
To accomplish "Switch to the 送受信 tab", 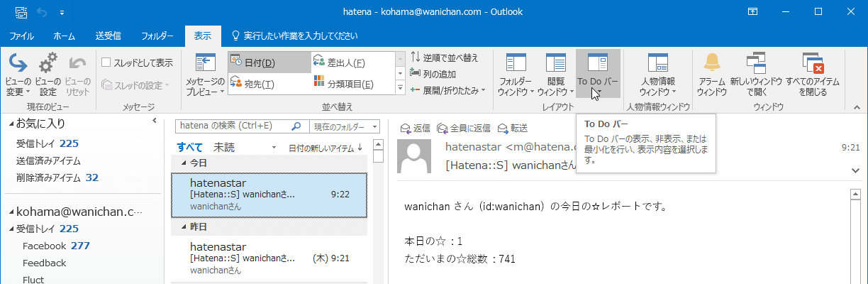I will [x=108, y=35].
